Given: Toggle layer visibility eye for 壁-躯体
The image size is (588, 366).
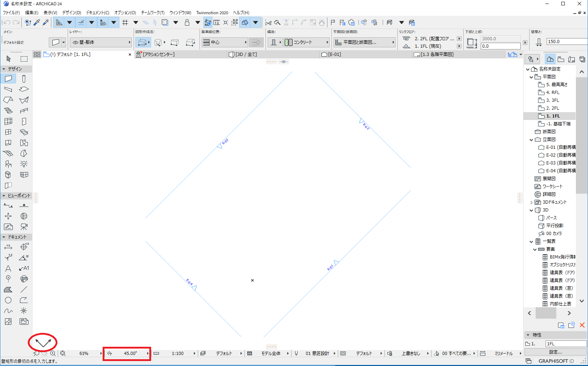Looking at the screenshot, I should click(x=76, y=42).
